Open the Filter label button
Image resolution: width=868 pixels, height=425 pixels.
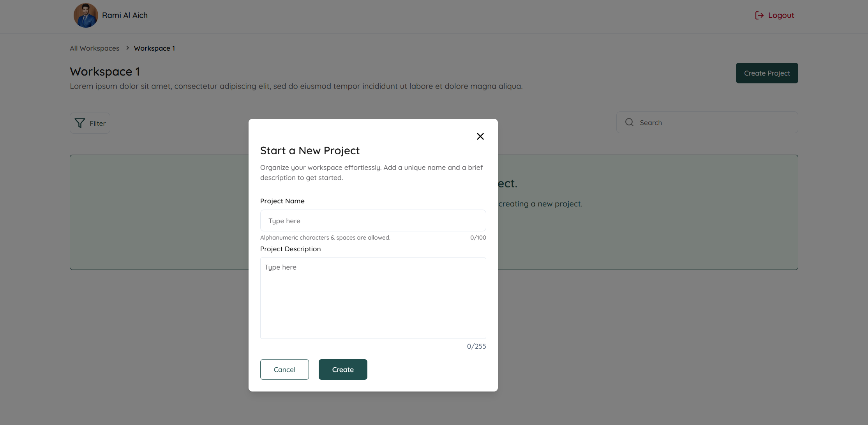(97, 123)
